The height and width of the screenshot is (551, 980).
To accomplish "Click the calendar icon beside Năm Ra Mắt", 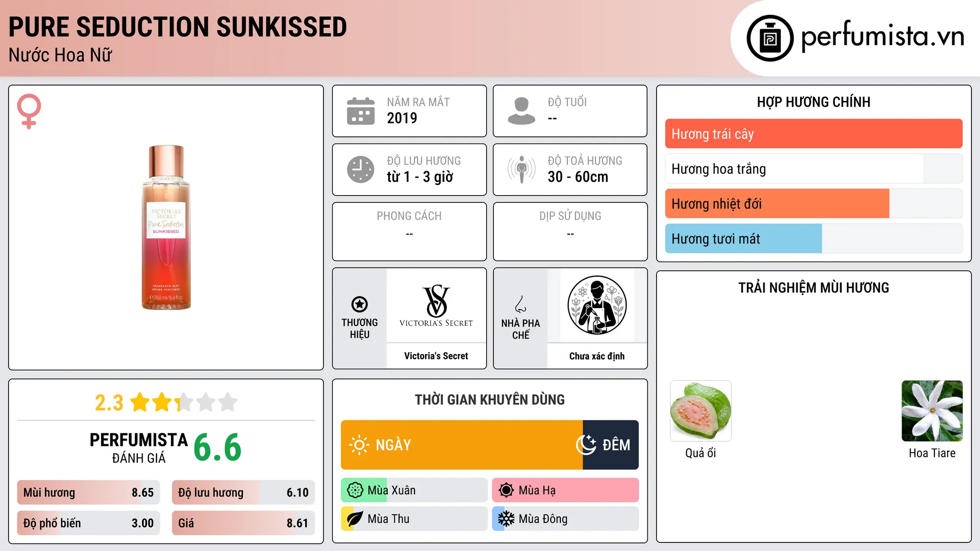I will [x=361, y=111].
